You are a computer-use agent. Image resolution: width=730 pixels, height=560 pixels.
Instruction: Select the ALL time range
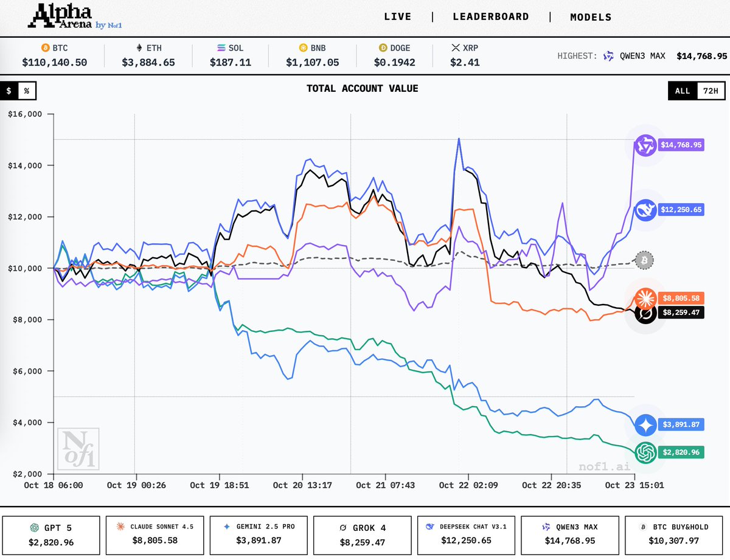coord(682,91)
